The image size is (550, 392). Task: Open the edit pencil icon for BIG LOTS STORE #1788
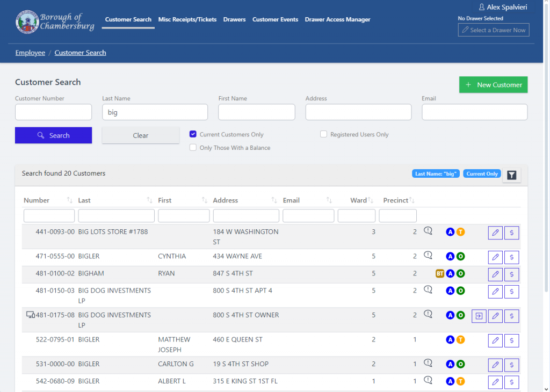pyautogui.click(x=495, y=232)
